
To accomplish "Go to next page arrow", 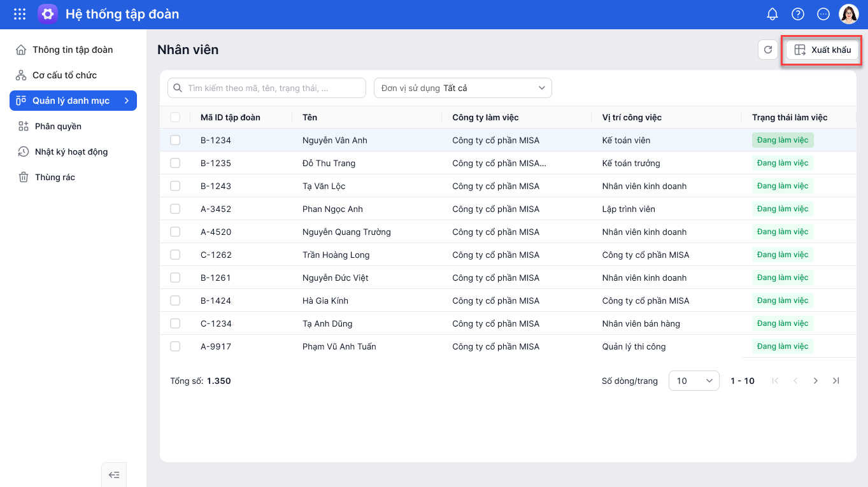I will (x=816, y=381).
